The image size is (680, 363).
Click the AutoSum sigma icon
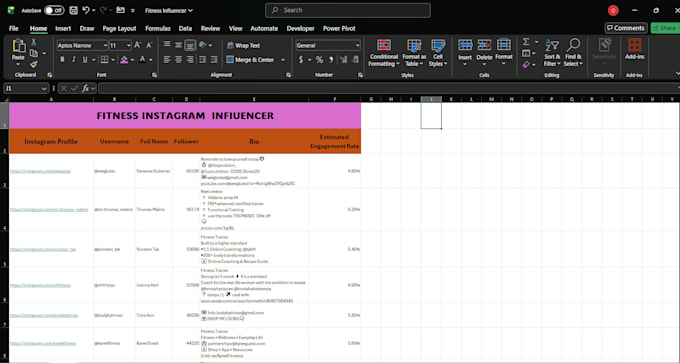(526, 42)
